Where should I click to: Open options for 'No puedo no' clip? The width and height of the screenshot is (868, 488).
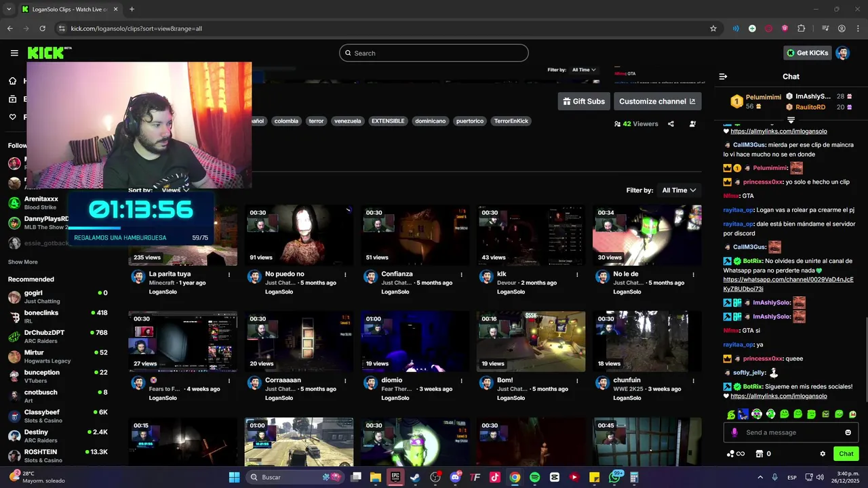coord(345,274)
